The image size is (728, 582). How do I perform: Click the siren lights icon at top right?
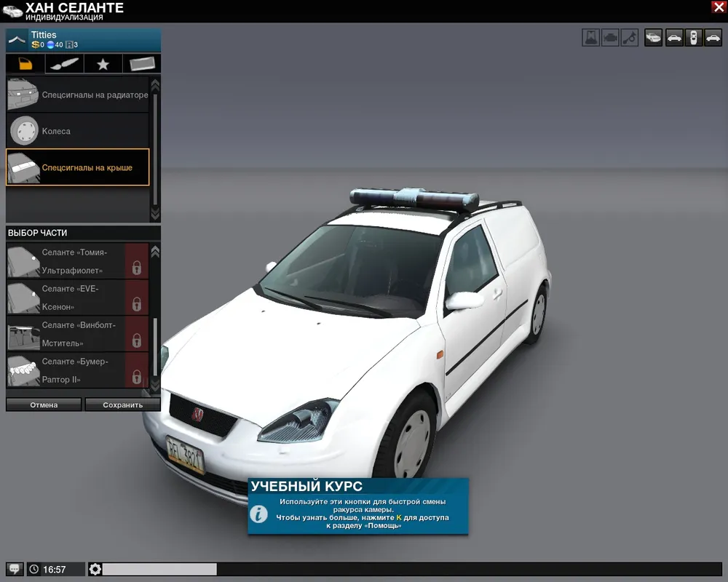pyautogui.click(x=591, y=37)
